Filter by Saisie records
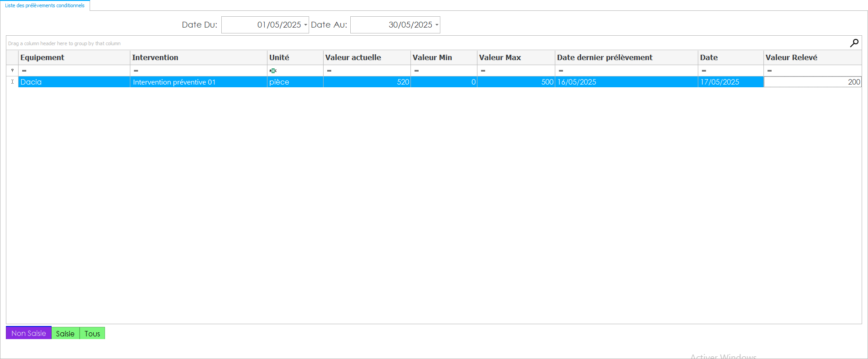 pos(65,334)
